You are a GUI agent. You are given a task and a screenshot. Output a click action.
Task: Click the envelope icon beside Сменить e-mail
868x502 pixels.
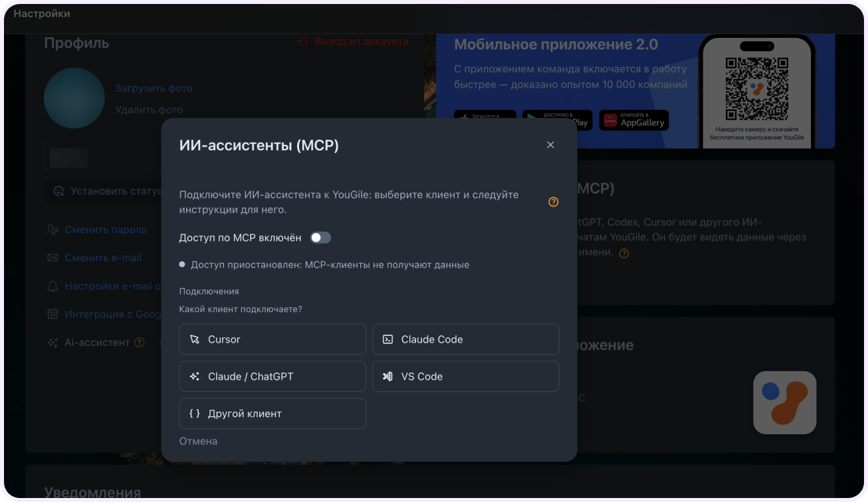click(53, 258)
